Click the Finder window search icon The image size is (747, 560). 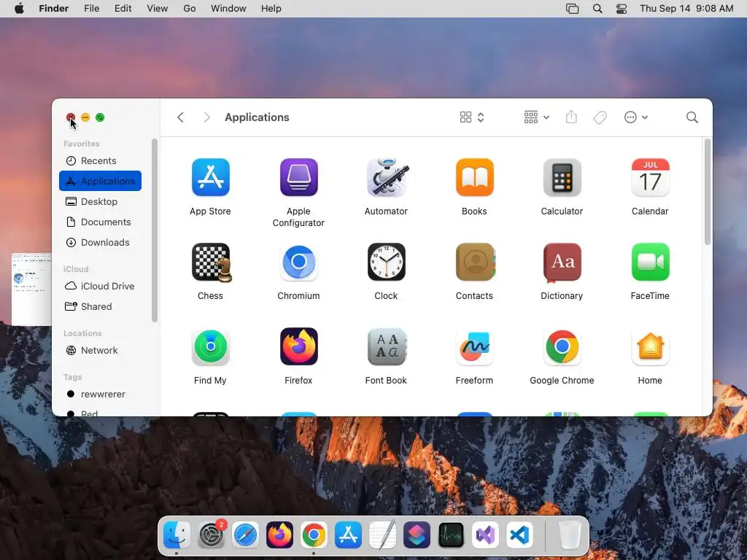(x=692, y=117)
